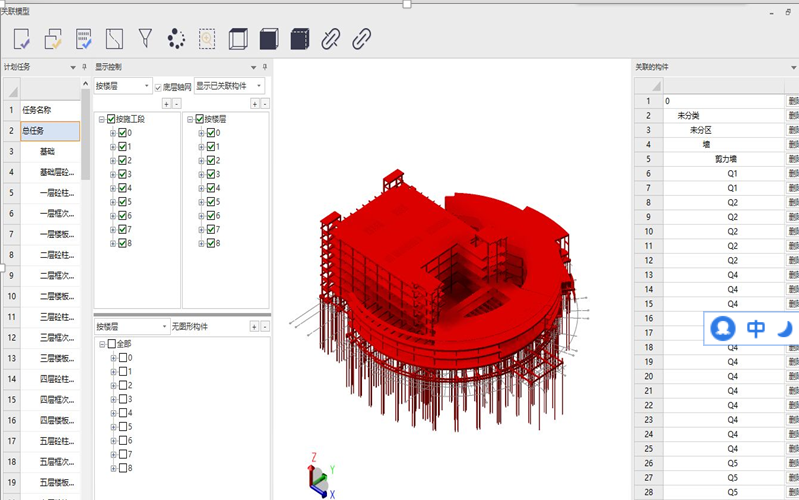Click the 任务名称 header cell
Screen dimensions: 799x500
pyautogui.click(x=50, y=110)
